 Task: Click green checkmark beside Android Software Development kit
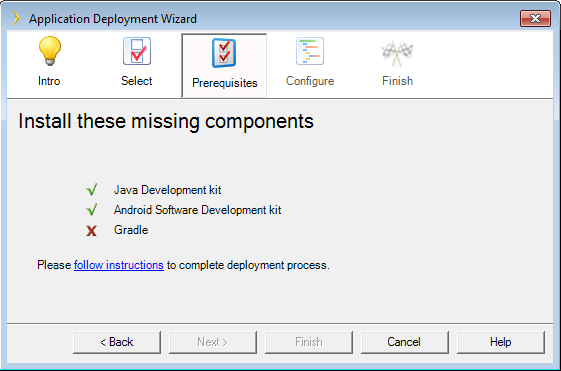pos(92,210)
